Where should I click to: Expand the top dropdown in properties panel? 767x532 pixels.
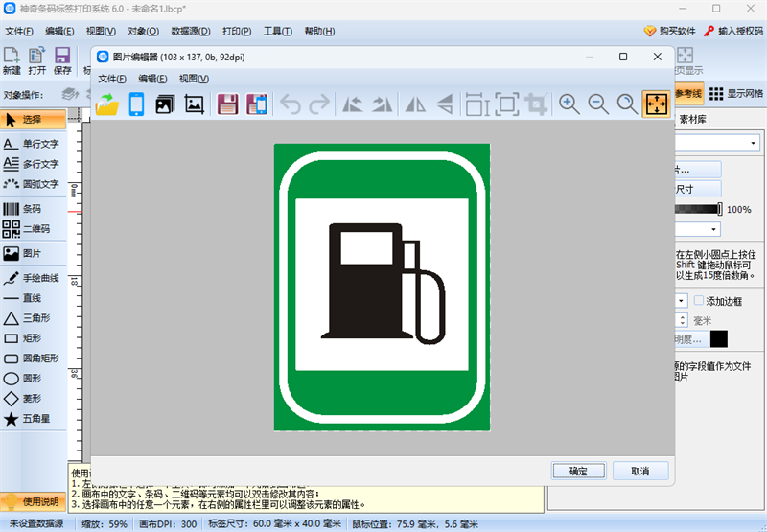[755, 143]
